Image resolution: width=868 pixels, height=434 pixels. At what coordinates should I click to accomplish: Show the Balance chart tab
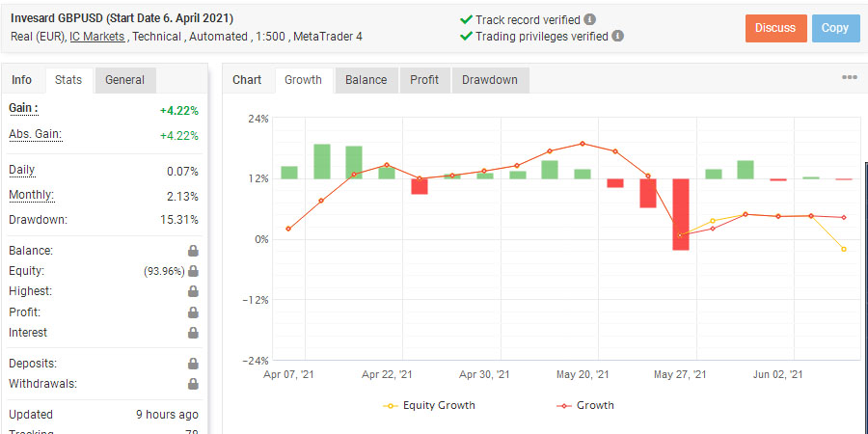[366, 80]
